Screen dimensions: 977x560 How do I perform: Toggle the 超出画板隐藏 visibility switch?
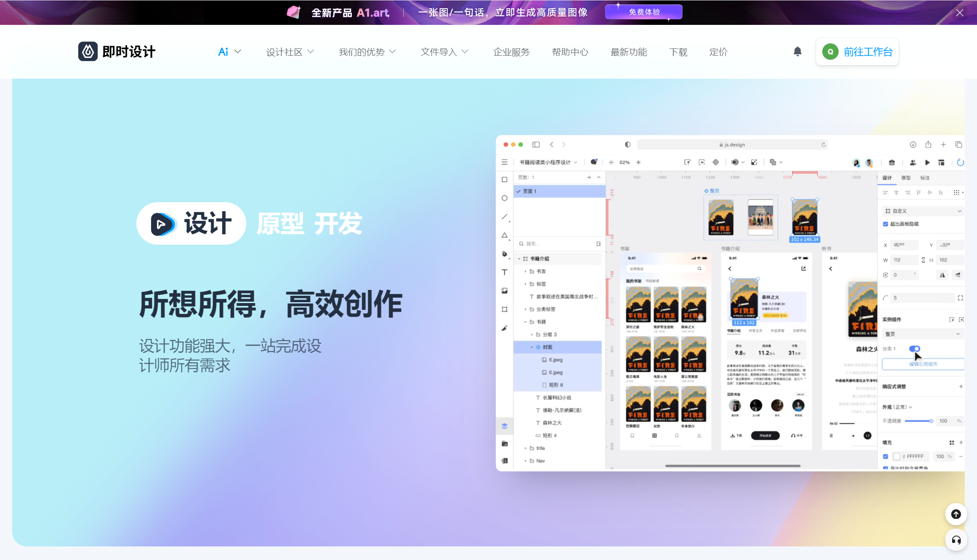(886, 223)
